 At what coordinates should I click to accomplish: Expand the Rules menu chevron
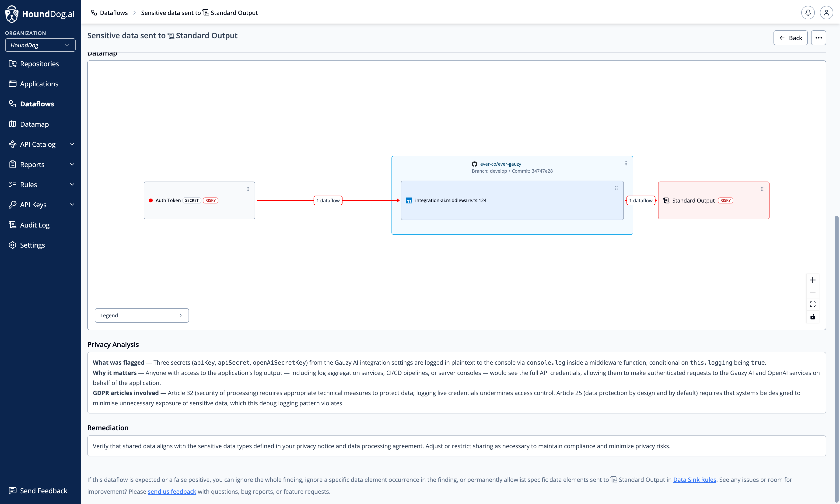[x=72, y=184]
